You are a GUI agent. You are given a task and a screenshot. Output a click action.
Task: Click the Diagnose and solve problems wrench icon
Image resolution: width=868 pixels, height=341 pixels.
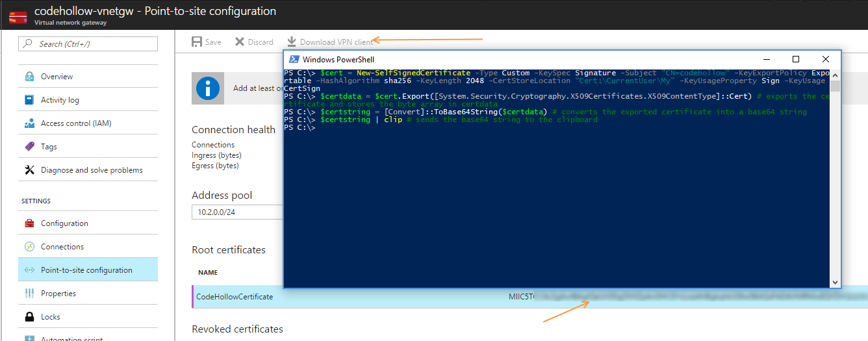29,170
